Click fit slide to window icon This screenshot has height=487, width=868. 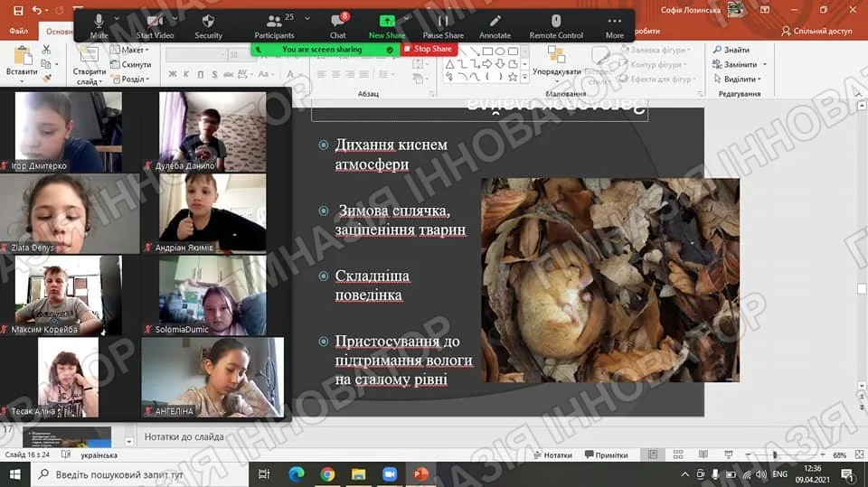859,454
